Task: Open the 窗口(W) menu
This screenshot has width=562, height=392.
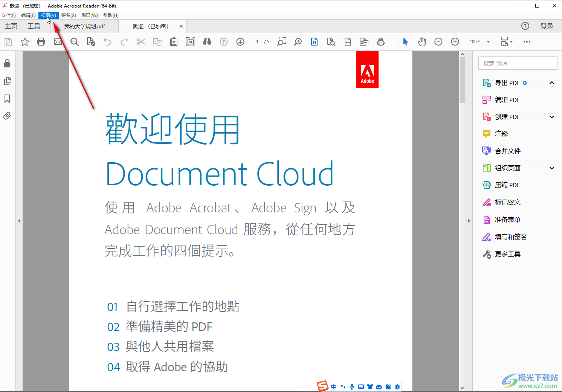Action: click(x=90, y=15)
